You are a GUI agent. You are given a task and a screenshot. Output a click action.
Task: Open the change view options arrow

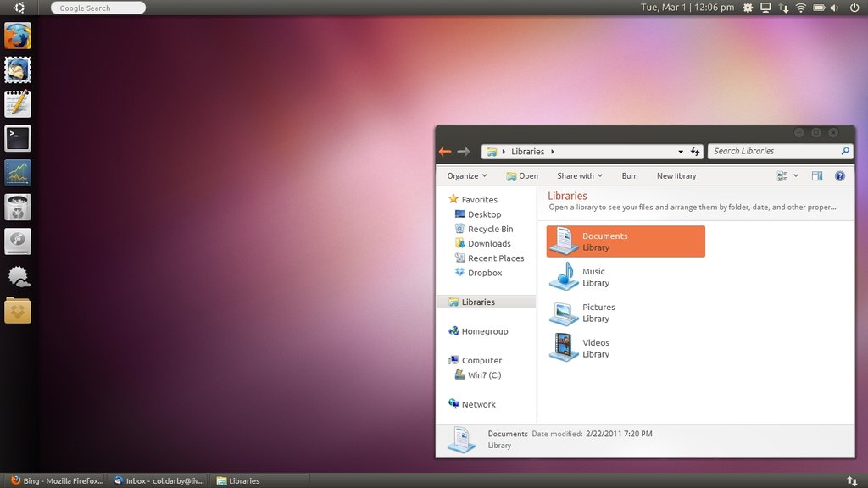pos(796,176)
